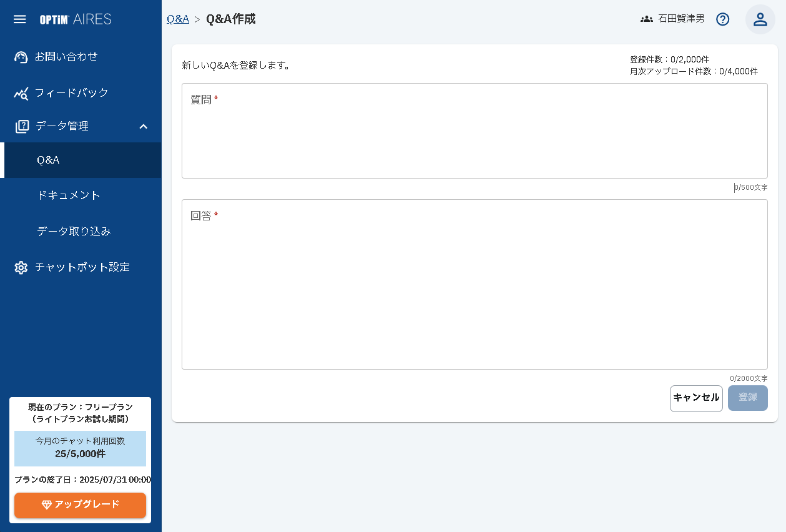Screen dimensions: 786x532
Task: Click the アップグレード button
Action: (80, 505)
